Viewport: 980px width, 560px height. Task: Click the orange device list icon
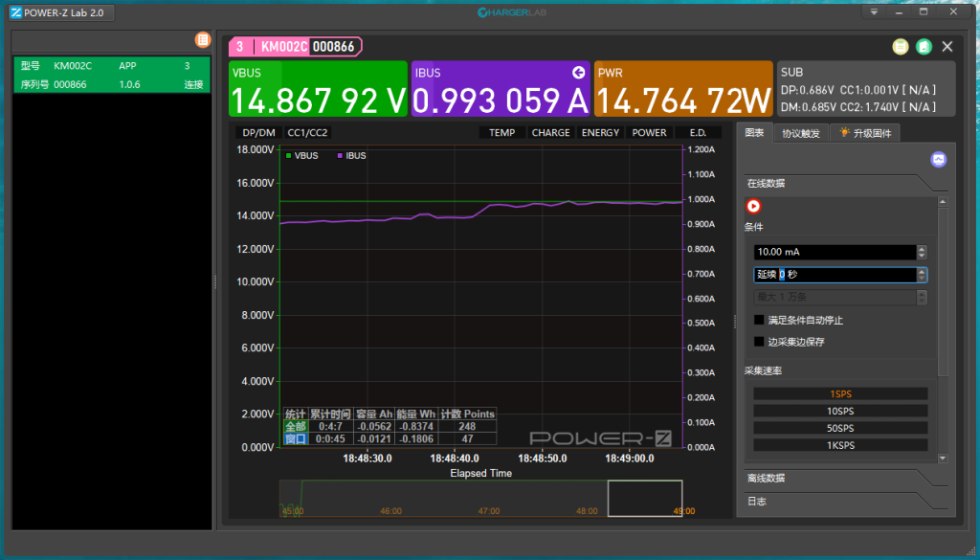point(203,40)
